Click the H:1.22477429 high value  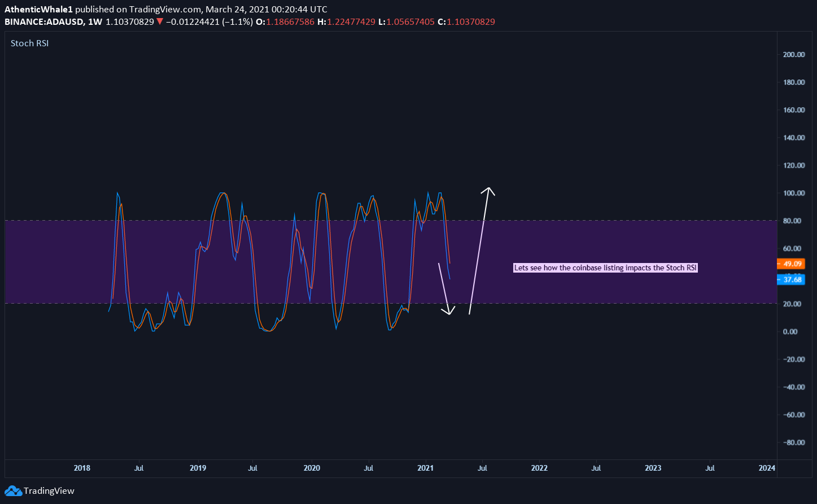[347, 21]
